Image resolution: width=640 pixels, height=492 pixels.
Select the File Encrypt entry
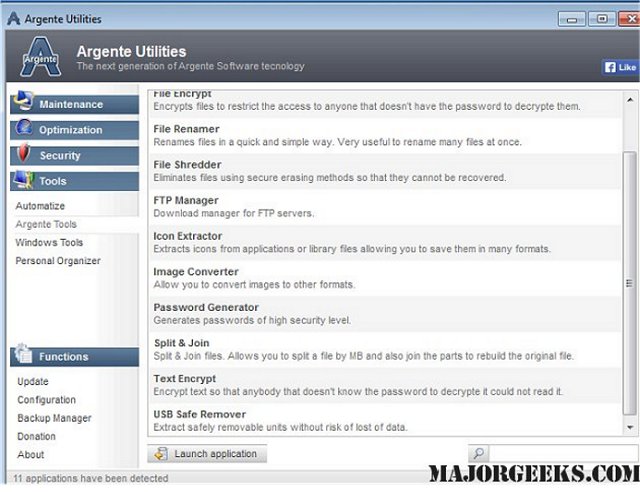(385, 103)
